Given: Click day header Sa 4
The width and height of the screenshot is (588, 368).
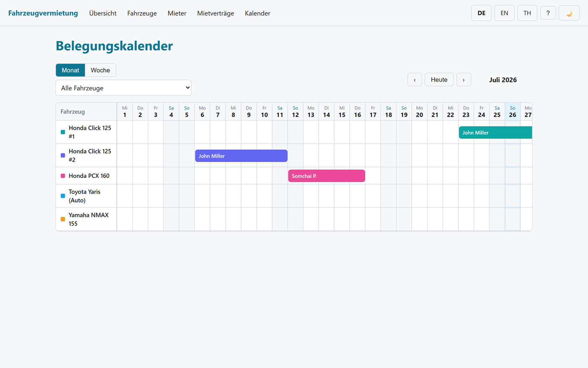Looking at the screenshot, I should [x=171, y=111].
